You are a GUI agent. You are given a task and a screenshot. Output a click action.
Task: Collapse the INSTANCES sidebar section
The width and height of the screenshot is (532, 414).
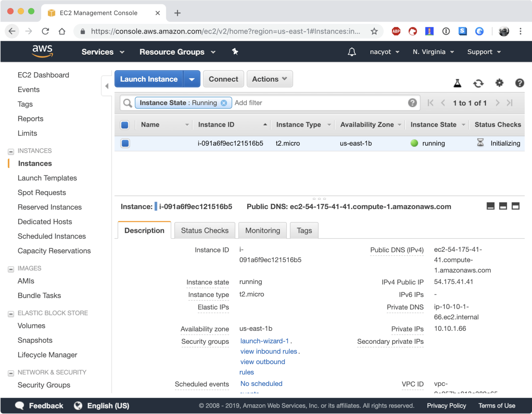(11, 151)
